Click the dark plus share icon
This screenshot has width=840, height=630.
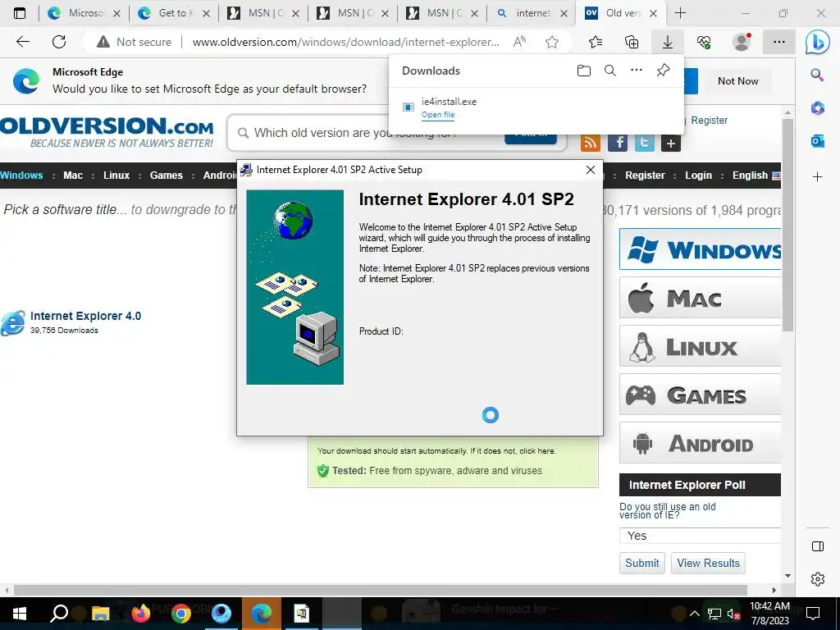[671, 143]
